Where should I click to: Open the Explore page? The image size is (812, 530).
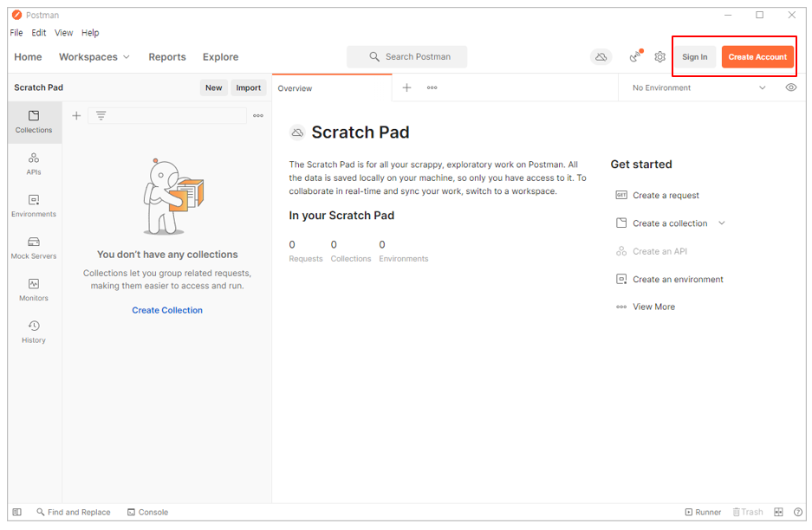[220, 57]
